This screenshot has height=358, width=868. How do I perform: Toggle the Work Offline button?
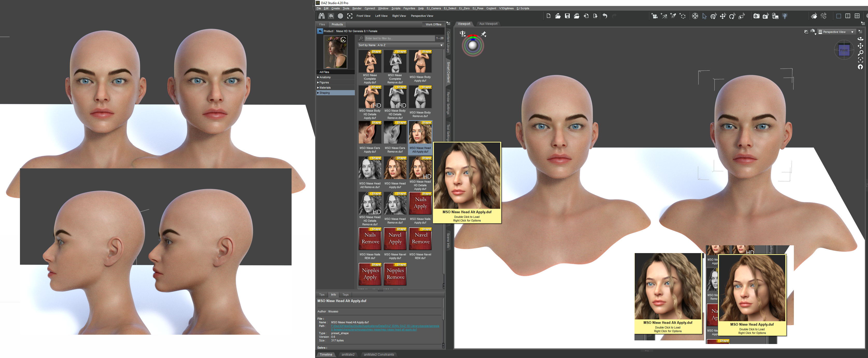click(x=433, y=24)
